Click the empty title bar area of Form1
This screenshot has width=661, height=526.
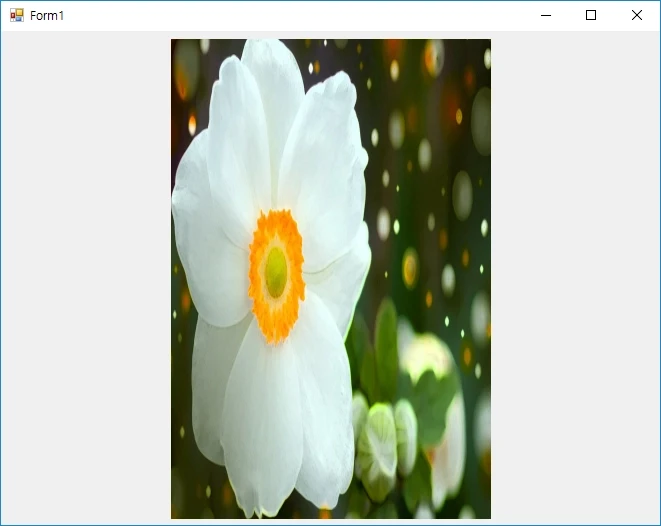(x=300, y=15)
